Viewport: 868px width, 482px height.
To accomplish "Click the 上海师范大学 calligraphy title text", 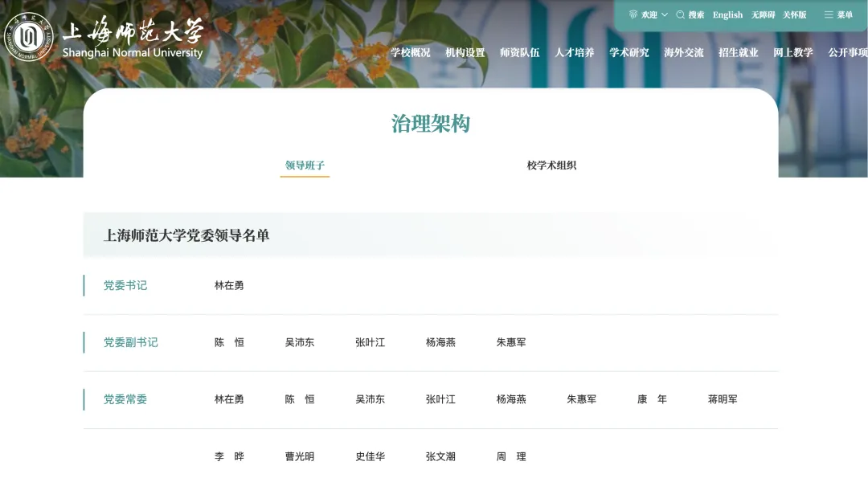I will pos(133,31).
